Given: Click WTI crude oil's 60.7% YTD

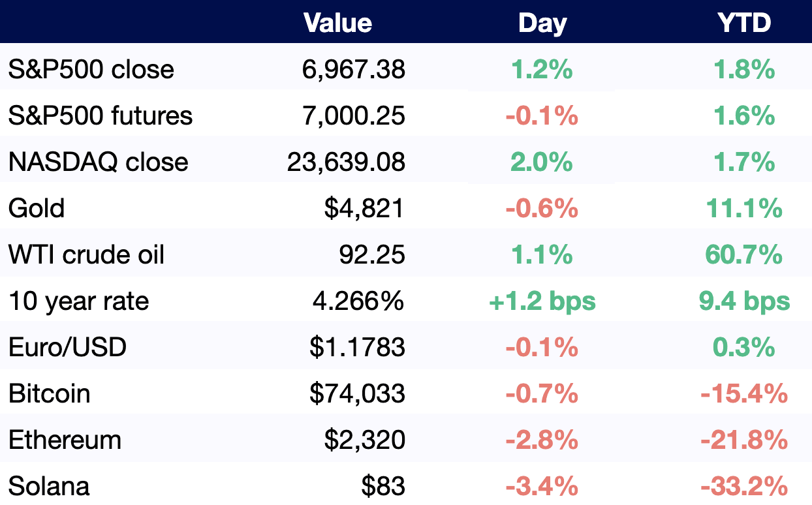Looking at the screenshot, I should tap(743, 254).
